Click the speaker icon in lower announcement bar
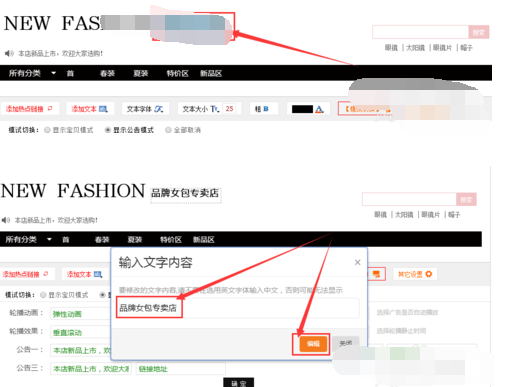This screenshot has width=507, height=387. coord(6,220)
